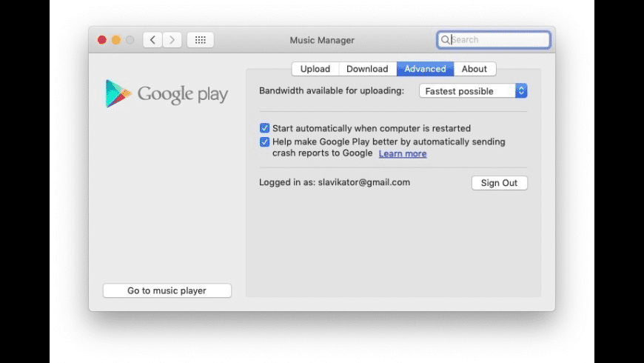Switch to the Upload tab
This screenshot has width=644, height=363.
point(315,69)
